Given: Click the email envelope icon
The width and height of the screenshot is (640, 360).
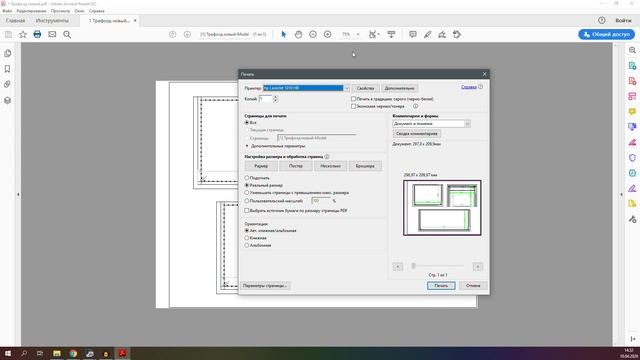Looking at the screenshot, I should click(52, 34).
